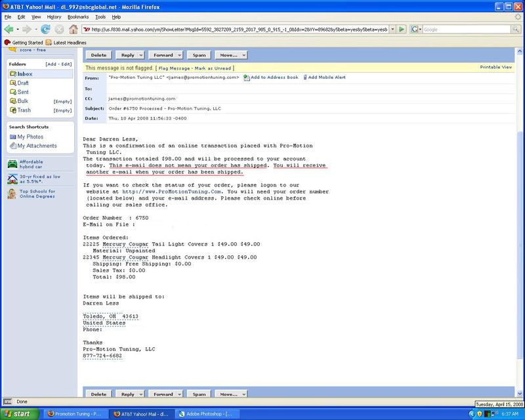
Task: Open the Latest Headlines feed bookmark
Action: coord(66,43)
